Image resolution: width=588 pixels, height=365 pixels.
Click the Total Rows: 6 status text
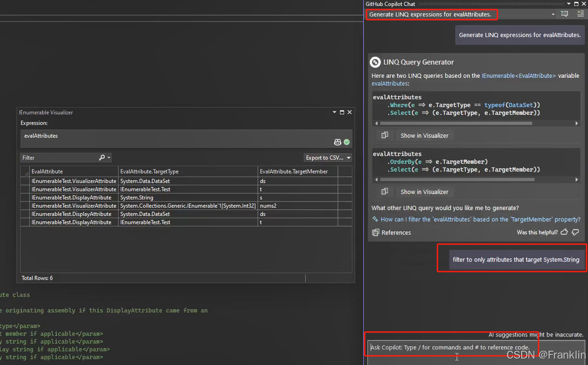[x=37, y=278]
